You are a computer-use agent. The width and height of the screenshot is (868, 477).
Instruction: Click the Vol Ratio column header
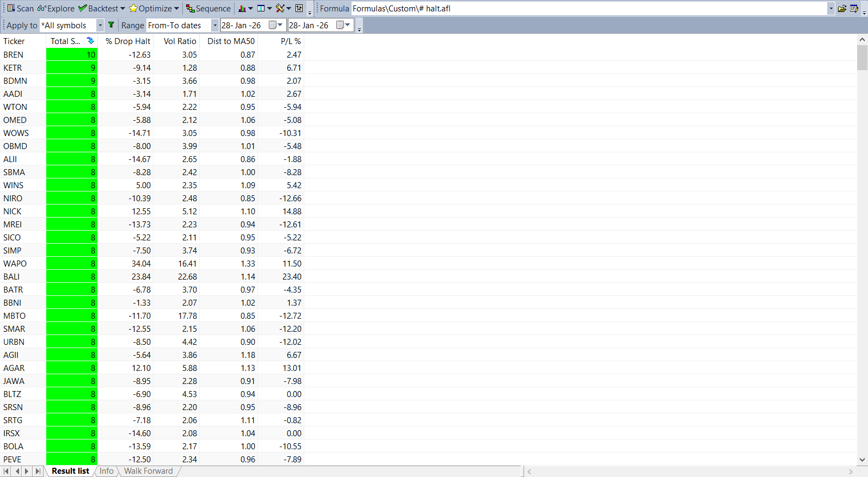(180, 41)
